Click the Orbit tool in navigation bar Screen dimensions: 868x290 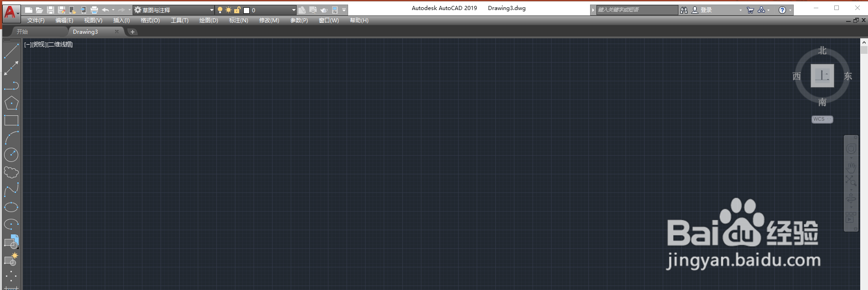851,199
